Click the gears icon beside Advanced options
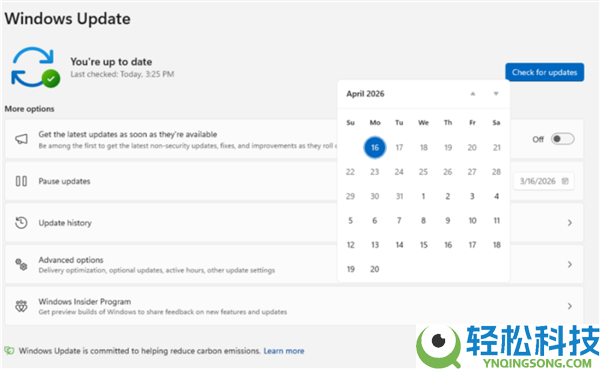Viewport: 600px width, 369px height. click(x=21, y=264)
